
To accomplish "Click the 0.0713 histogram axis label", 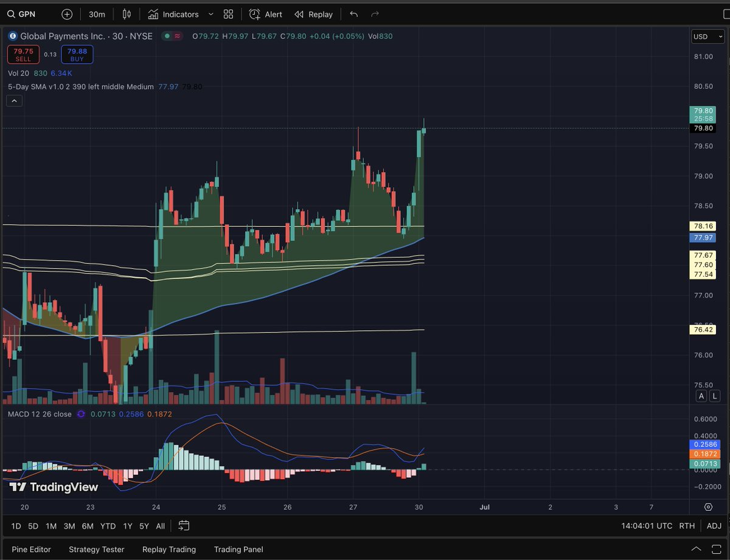I will click(x=704, y=464).
